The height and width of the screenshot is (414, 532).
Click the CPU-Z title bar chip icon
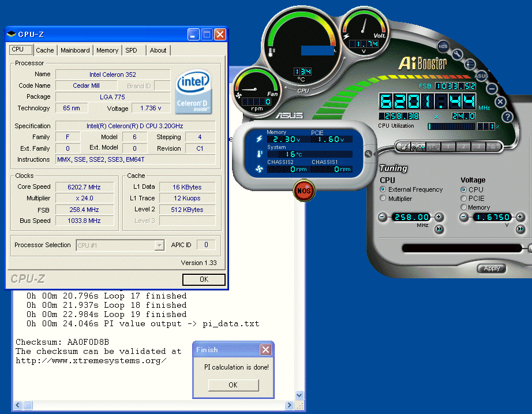click(x=11, y=34)
